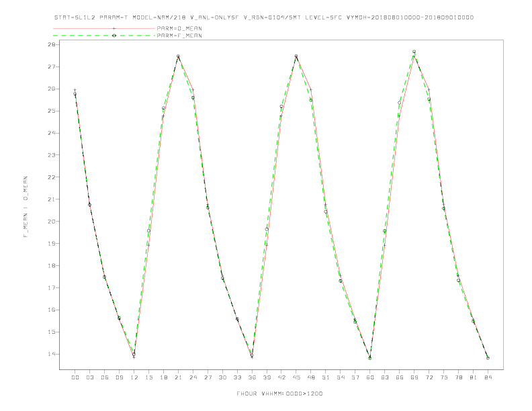Click the F_MEAN circle marker at hour 69 peak

click(414, 52)
